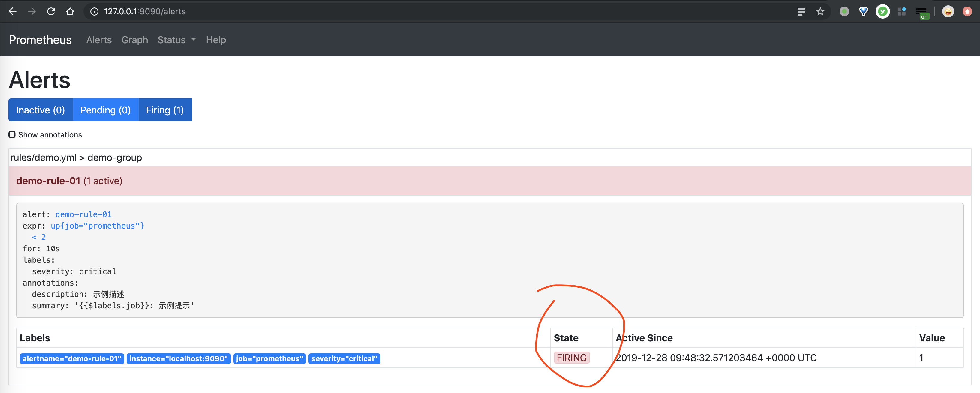Click the alertname="demo-rule-01" label badge
This screenshot has width=980, height=393.
point(72,358)
